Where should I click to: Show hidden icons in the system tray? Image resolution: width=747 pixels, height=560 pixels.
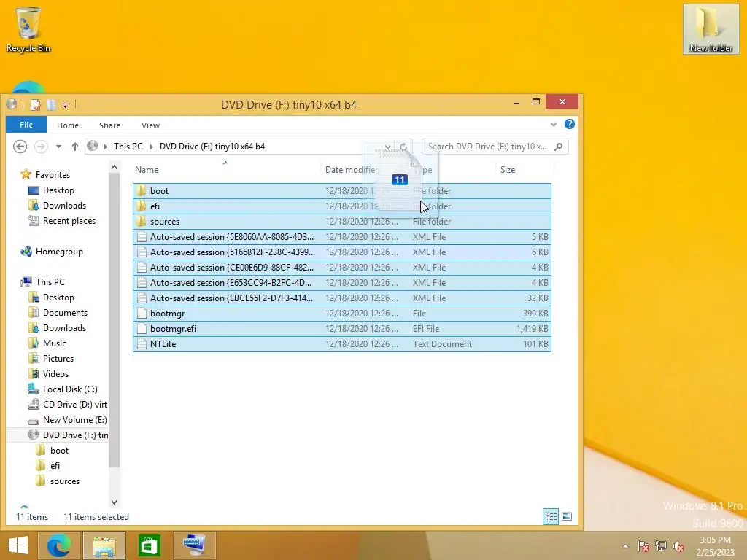[x=625, y=546]
